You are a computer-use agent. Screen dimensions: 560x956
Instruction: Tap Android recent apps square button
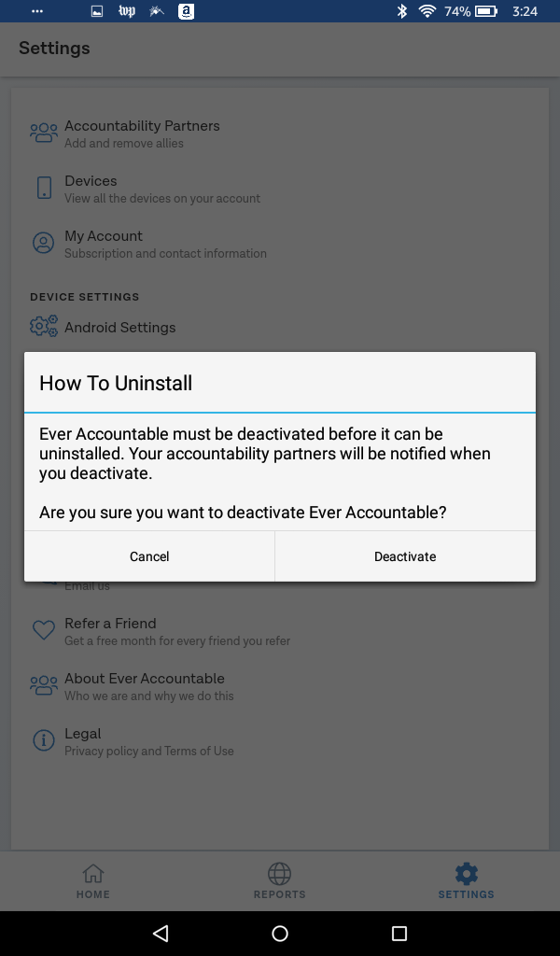click(399, 933)
